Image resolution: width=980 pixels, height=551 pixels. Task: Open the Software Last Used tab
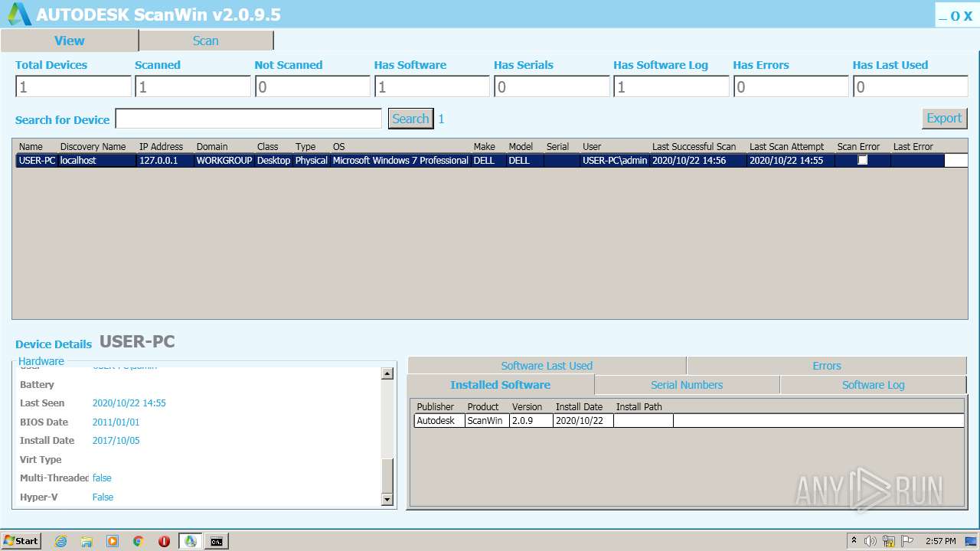tap(547, 366)
